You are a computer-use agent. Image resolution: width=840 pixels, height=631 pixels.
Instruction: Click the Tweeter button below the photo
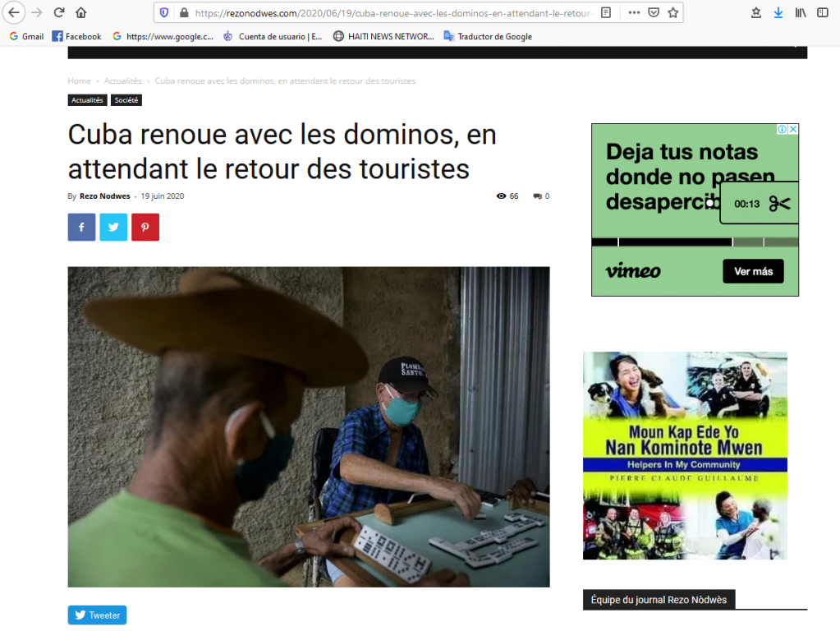coord(97,615)
